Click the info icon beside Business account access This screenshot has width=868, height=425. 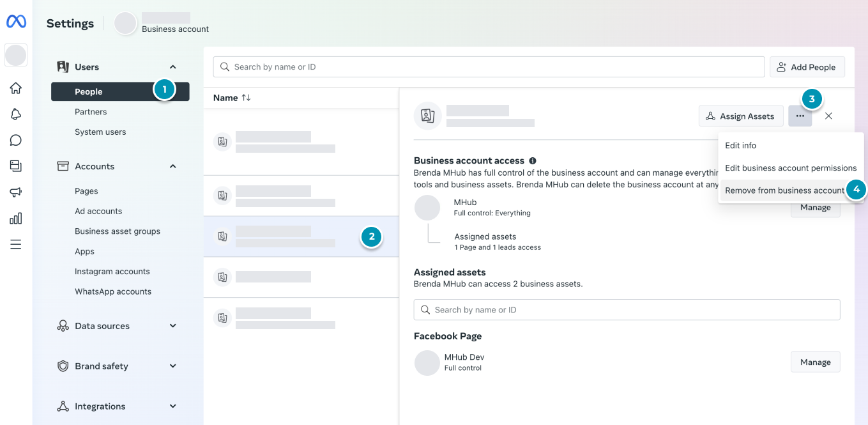[532, 161]
